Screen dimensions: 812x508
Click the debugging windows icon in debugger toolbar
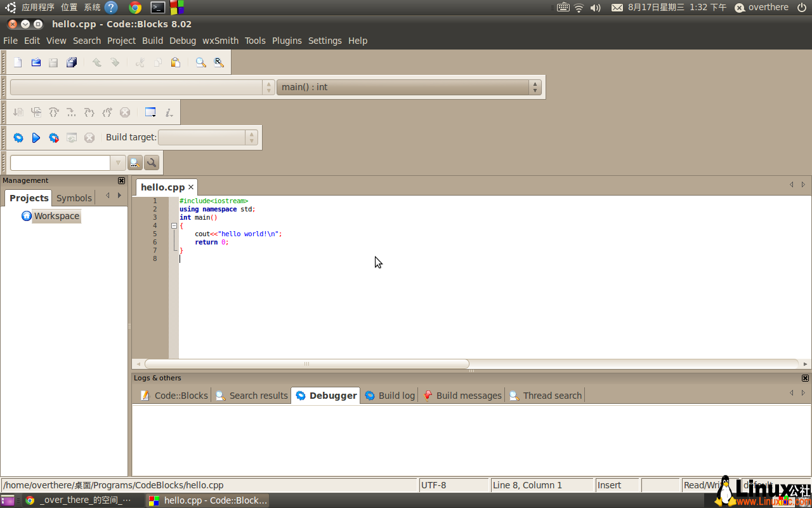click(150, 112)
